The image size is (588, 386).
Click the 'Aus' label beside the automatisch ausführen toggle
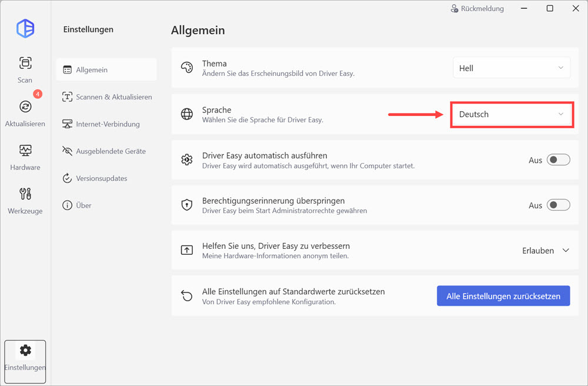click(x=535, y=160)
